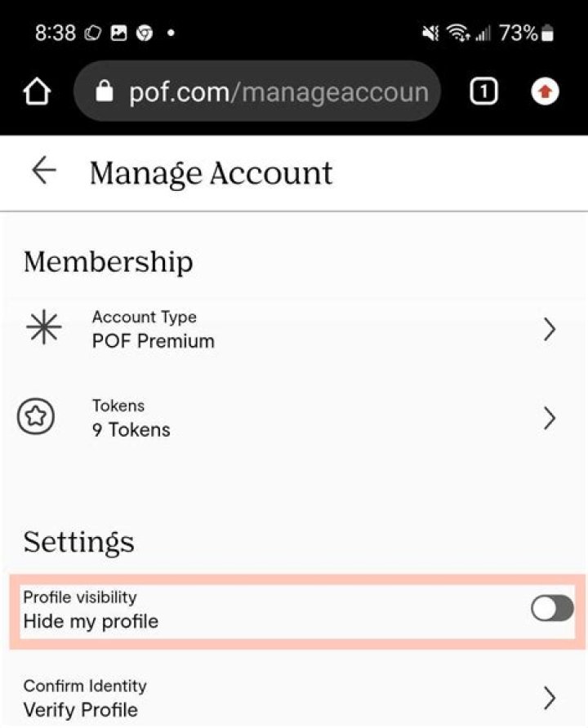The height and width of the screenshot is (728, 588).
Task: Tap the Manage Account page title
Action: coord(211,173)
